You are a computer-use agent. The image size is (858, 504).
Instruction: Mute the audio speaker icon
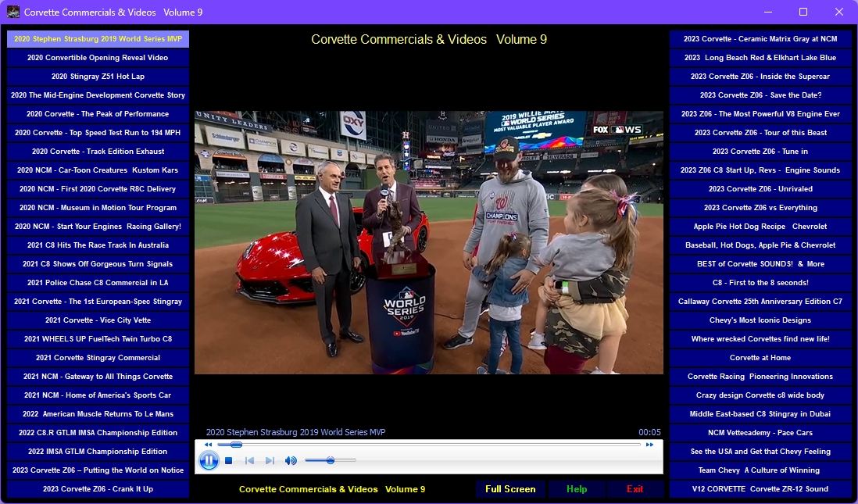pyautogui.click(x=291, y=461)
